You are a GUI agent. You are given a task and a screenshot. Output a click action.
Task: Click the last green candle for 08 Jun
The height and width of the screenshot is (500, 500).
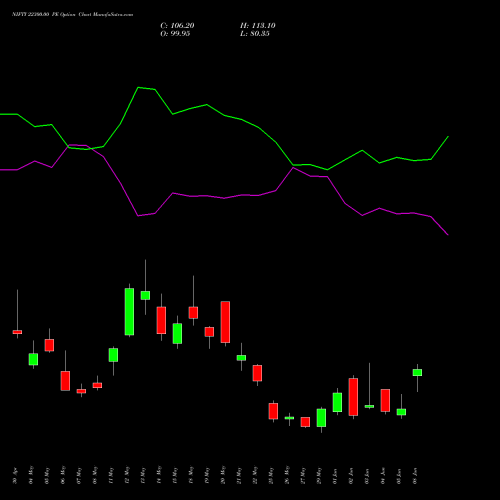click(417, 372)
